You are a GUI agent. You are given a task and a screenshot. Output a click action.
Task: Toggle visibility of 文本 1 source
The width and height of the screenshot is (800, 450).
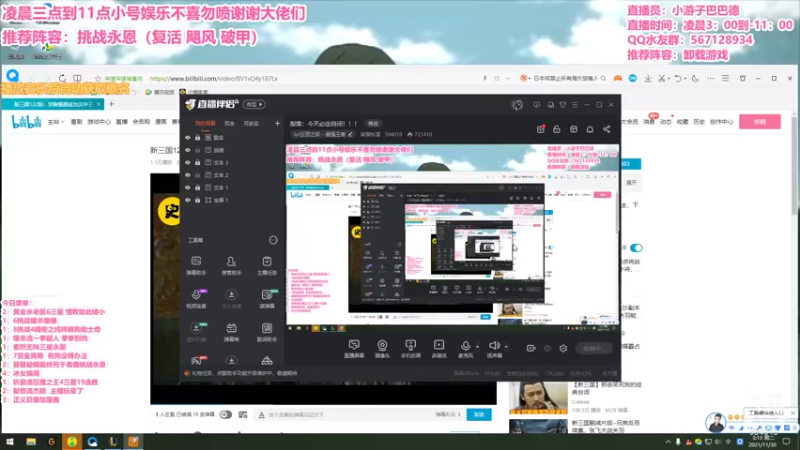point(188,188)
